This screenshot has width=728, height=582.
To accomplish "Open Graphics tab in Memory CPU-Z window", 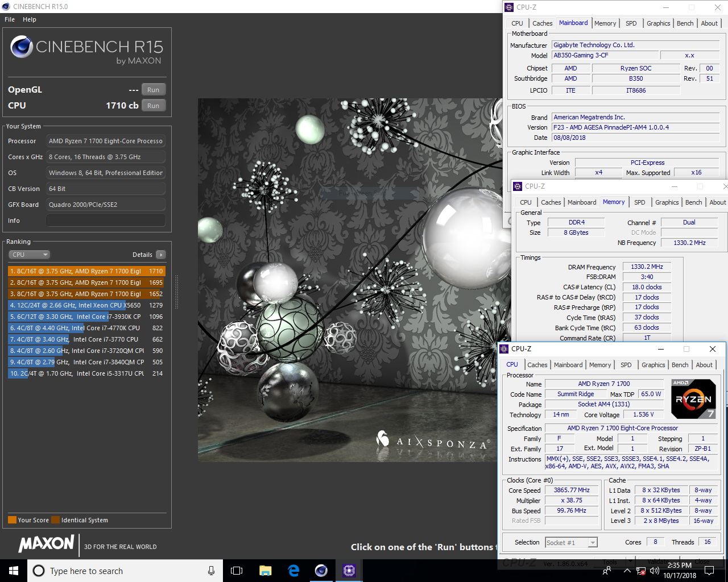I will pos(667,202).
